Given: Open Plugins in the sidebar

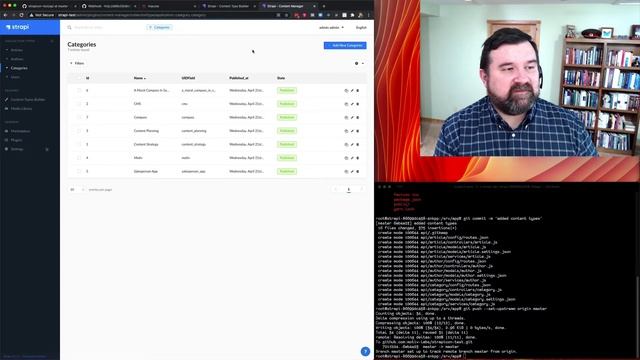Looking at the screenshot, I should coord(16,140).
